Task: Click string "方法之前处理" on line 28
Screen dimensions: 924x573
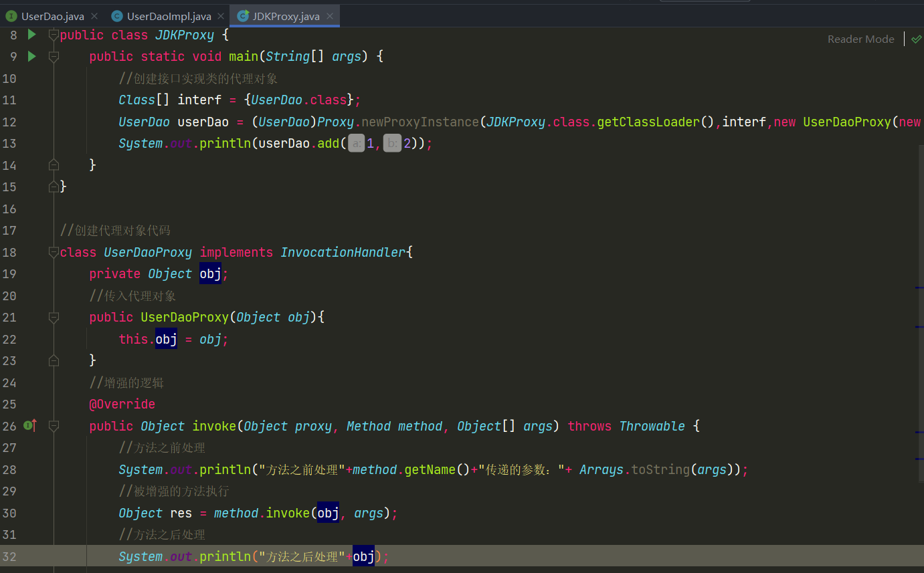Action: click(302, 469)
